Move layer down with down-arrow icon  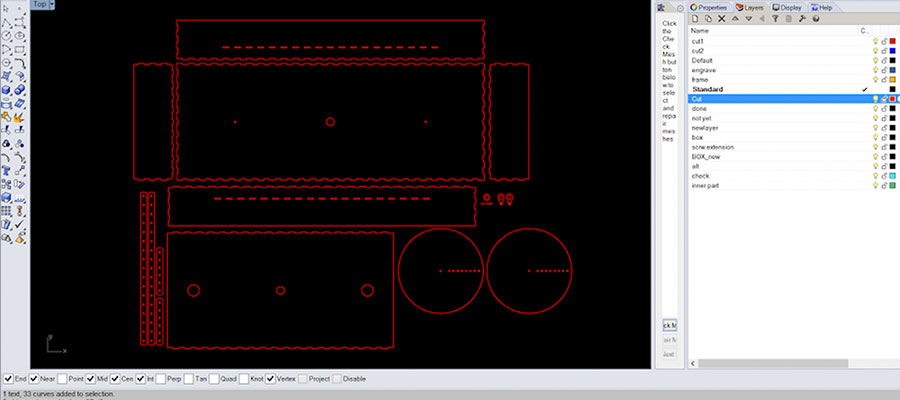(x=748, y=19)
